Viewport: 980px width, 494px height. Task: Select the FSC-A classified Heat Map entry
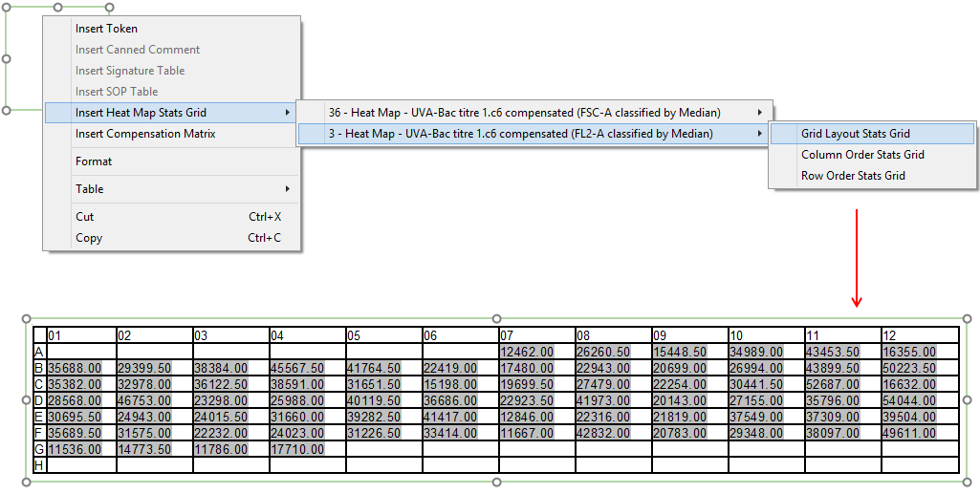pos(524,113)
